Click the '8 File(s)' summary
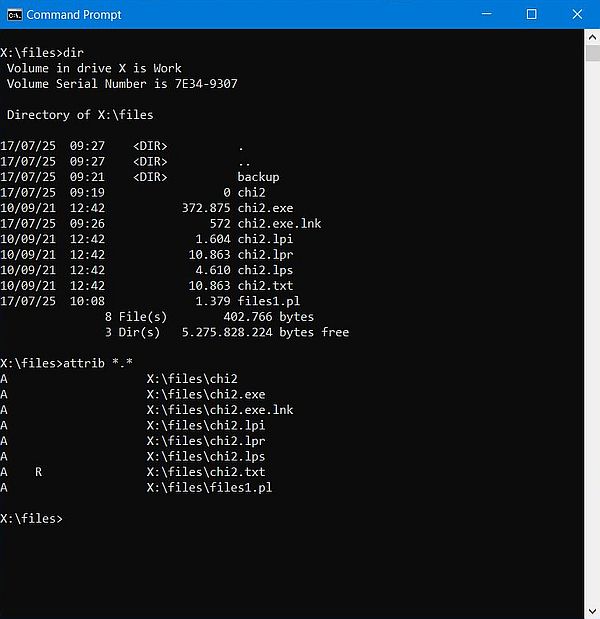 136,317
